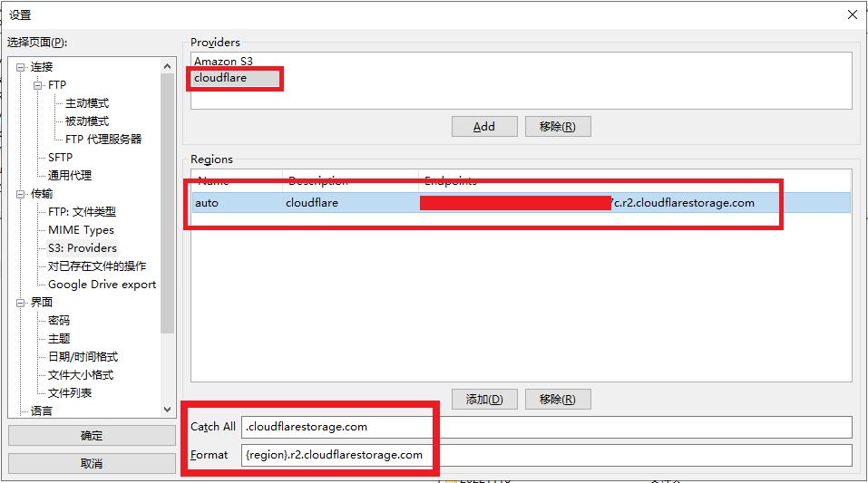Open 日期/时间格式 page

(83, 357)
